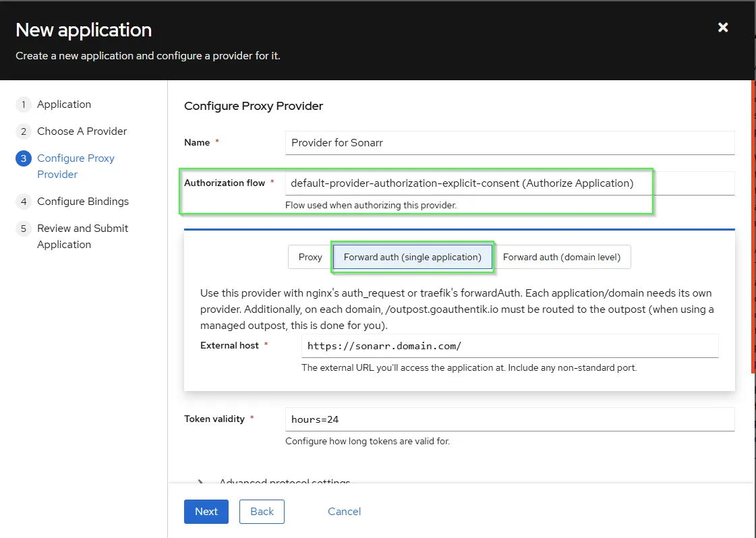Go to Choose A Provider step
Viewport: 756px width, 538px height.
(82, 131)
